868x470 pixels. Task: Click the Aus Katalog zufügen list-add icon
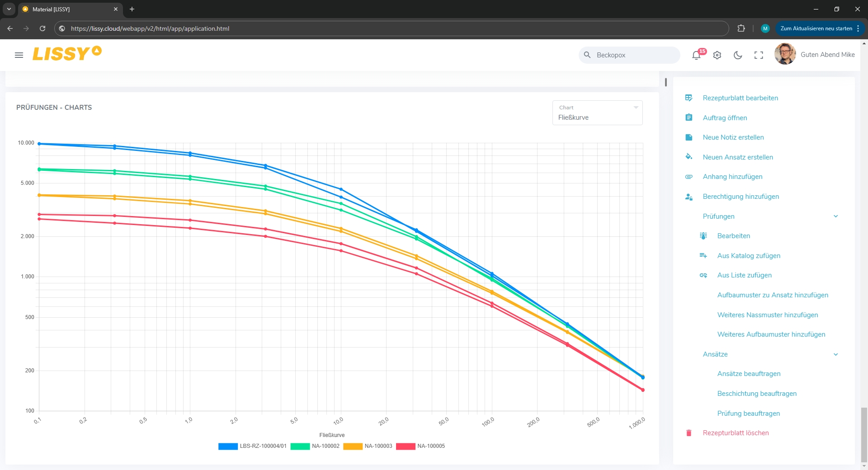pos(703,256)
